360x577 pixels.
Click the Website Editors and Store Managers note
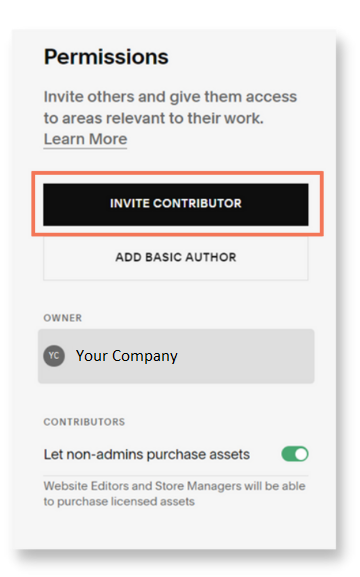174,494
